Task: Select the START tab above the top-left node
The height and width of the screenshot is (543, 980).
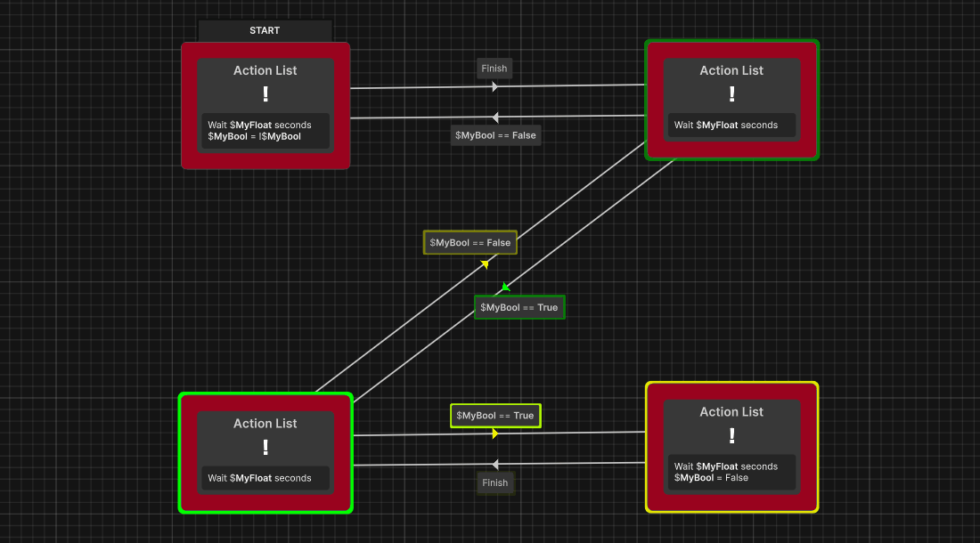Action: [x=265, y=29]
